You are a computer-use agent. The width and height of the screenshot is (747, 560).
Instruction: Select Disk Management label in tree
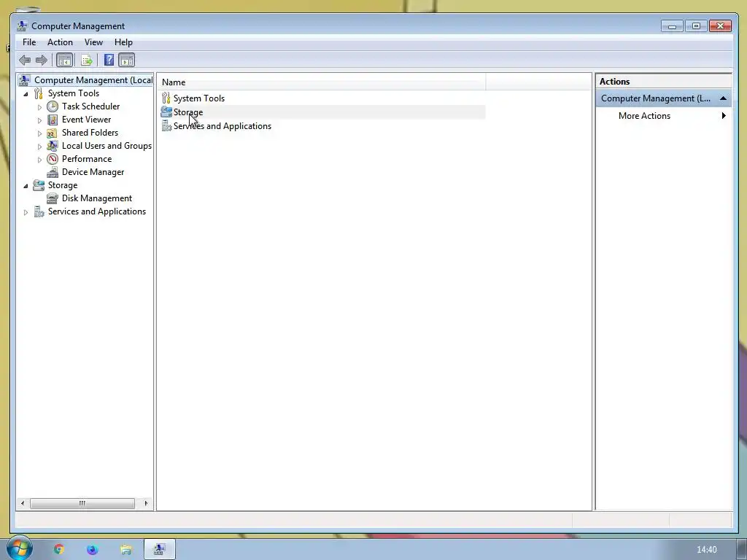click(x=97, y=198)
